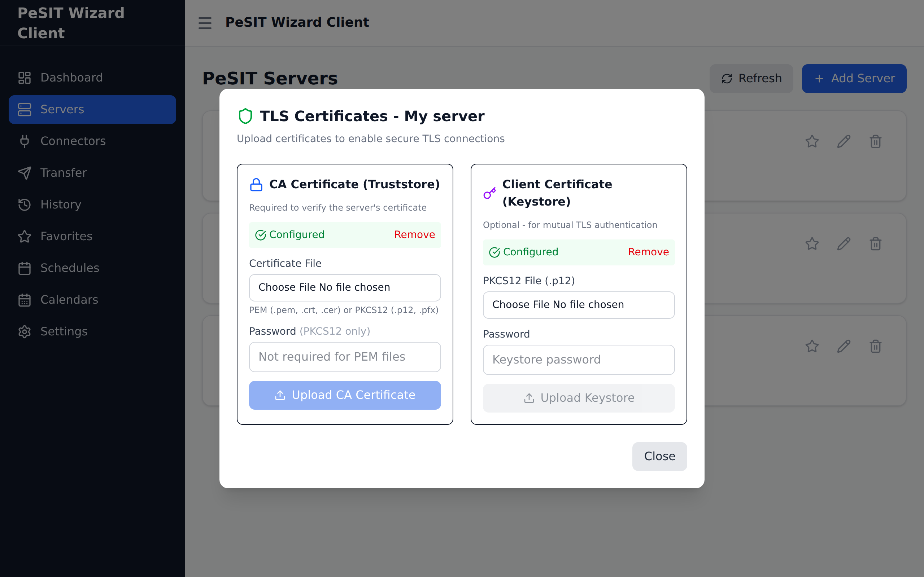Mark the top server as favorite with the star
Screen dimensions: 924x577
[x=812, y=141]
